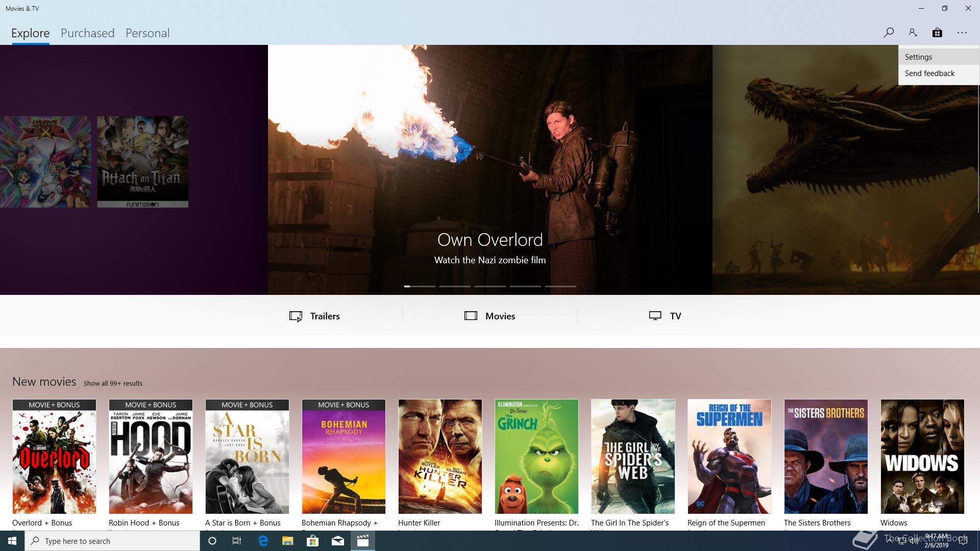Select the first carousel page indicator
This screenshot has height=551, width=980.
pos(420,286)
